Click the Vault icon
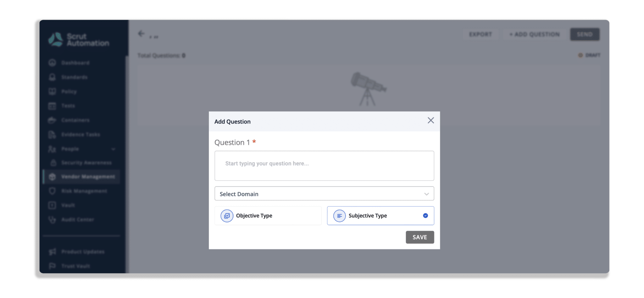The height and width of the screenshot is (298, 644). tap(52, 205)
